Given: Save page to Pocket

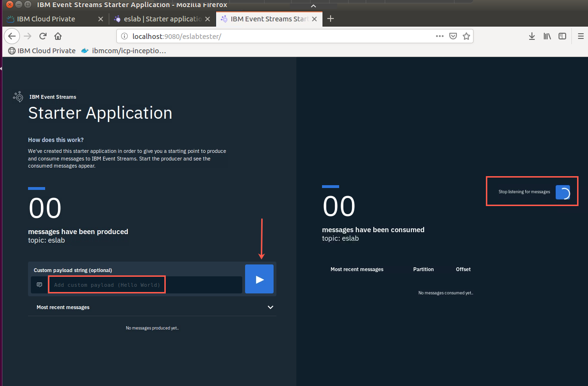Looking at the screenshot, I should (453, 36).
